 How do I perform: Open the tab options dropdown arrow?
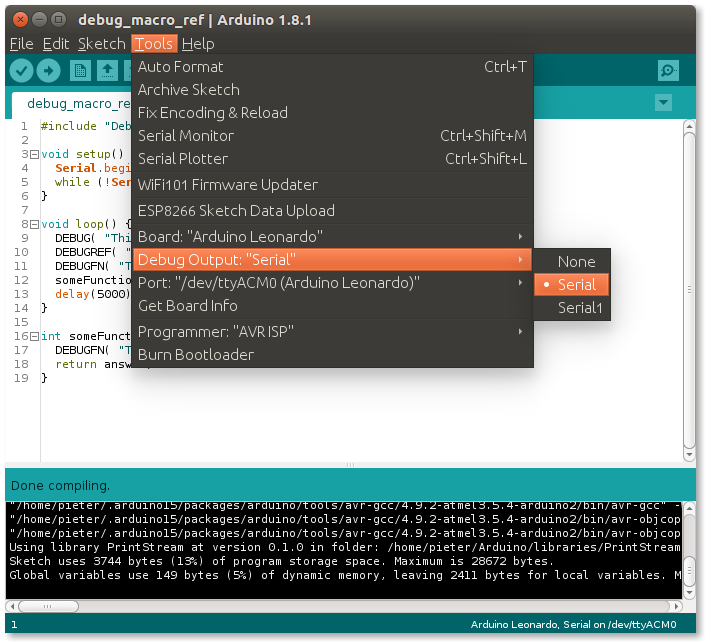[664, 103]
